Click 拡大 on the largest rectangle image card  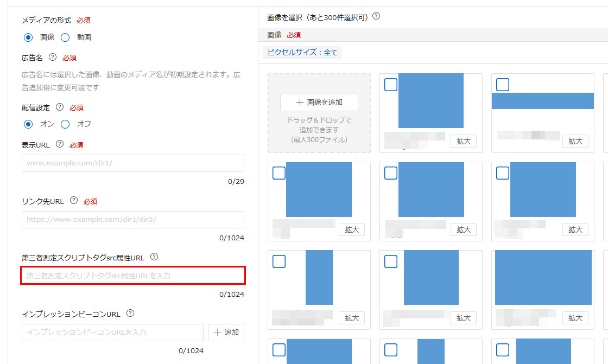(575, 318)
